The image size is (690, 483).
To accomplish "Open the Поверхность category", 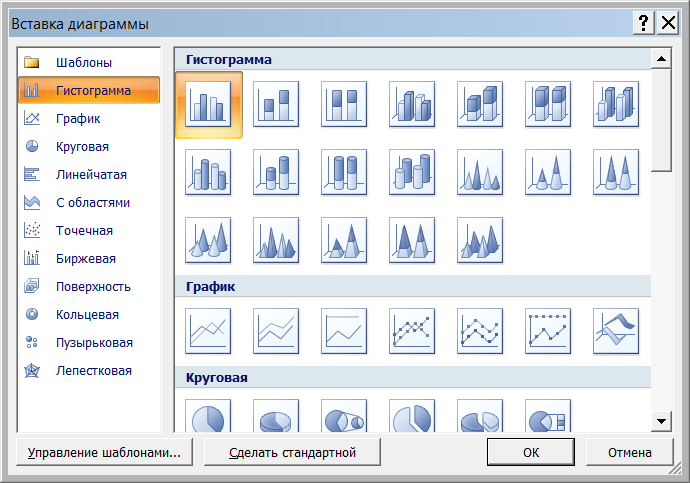I will (x=89, y=287).
